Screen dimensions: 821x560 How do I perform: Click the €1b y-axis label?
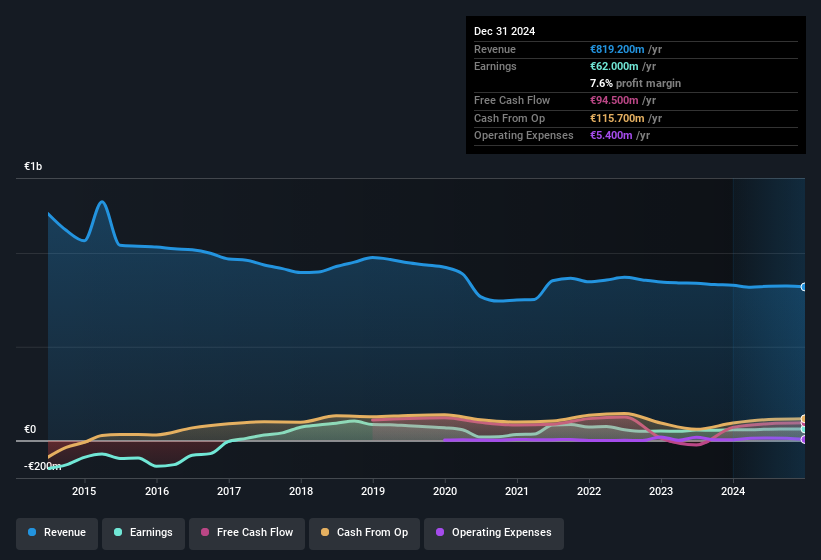point(33,166)
